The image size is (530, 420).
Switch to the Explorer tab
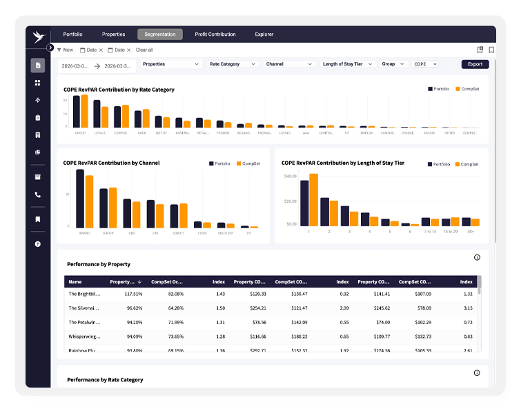264,34
